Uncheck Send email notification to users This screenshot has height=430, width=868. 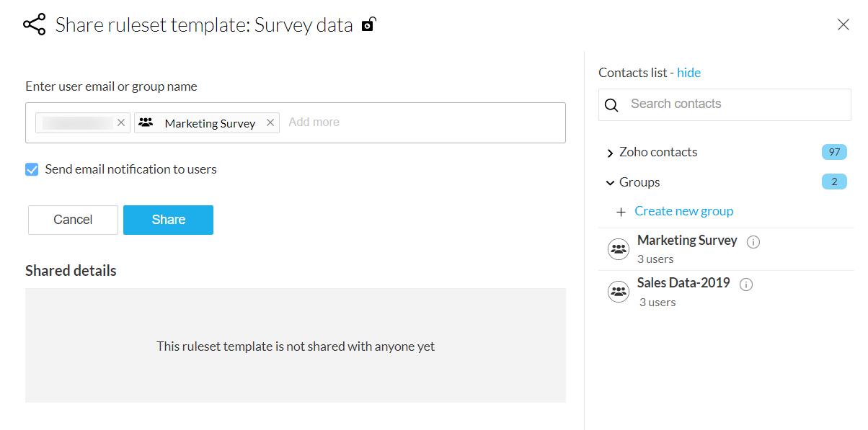click(32, 169)
